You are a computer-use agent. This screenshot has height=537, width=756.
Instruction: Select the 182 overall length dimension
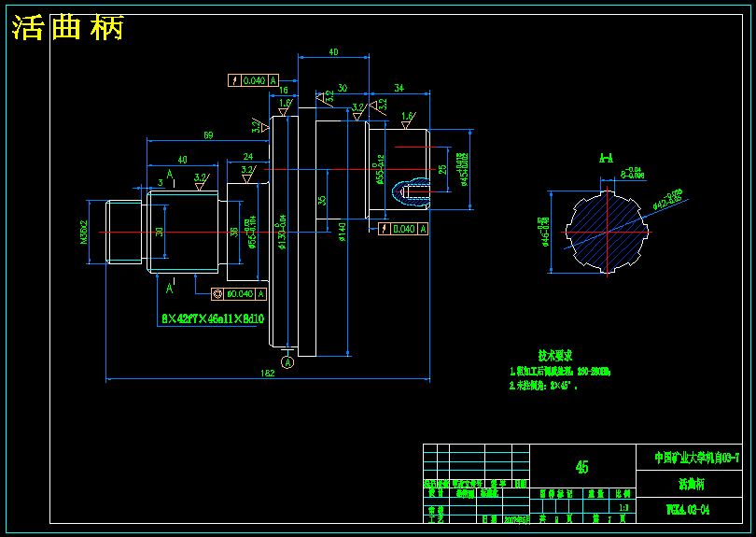point(268,373)
